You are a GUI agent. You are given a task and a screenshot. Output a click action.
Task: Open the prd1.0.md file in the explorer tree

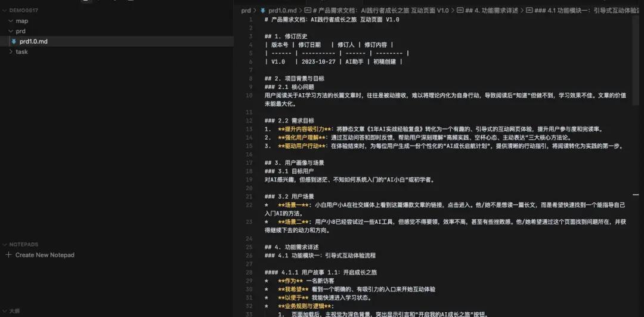pos(33,41)
